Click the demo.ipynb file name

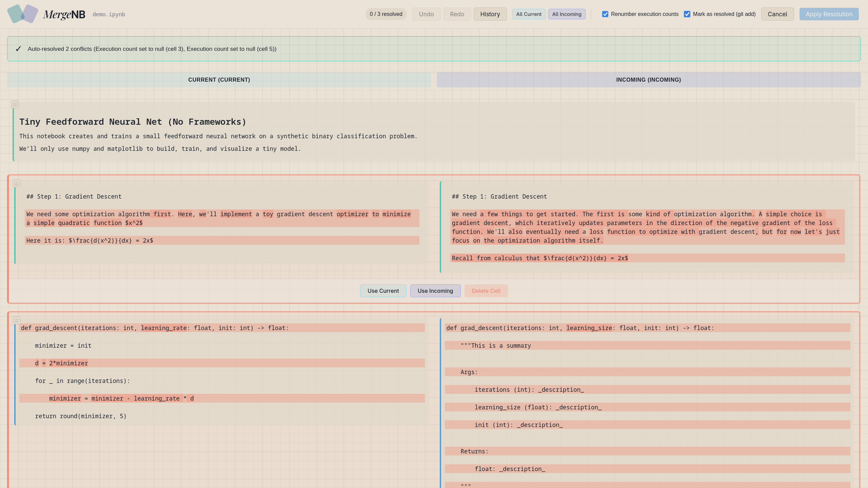[109, 14]
